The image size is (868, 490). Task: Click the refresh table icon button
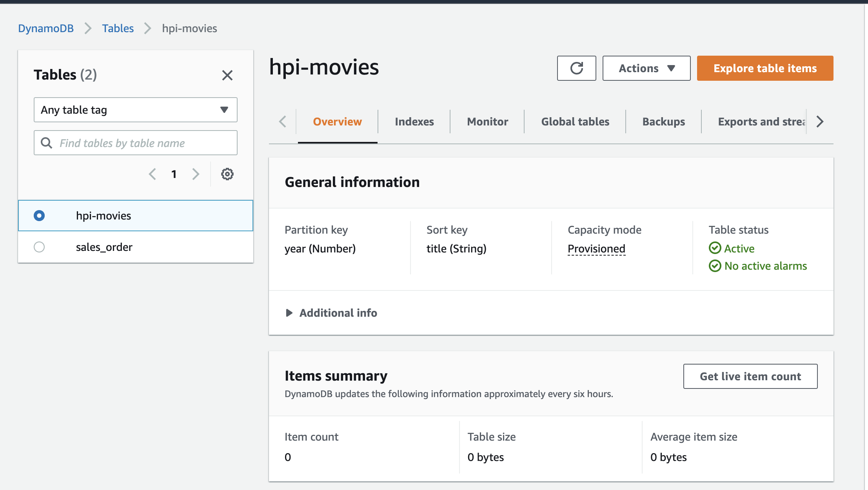coord(576,68)
